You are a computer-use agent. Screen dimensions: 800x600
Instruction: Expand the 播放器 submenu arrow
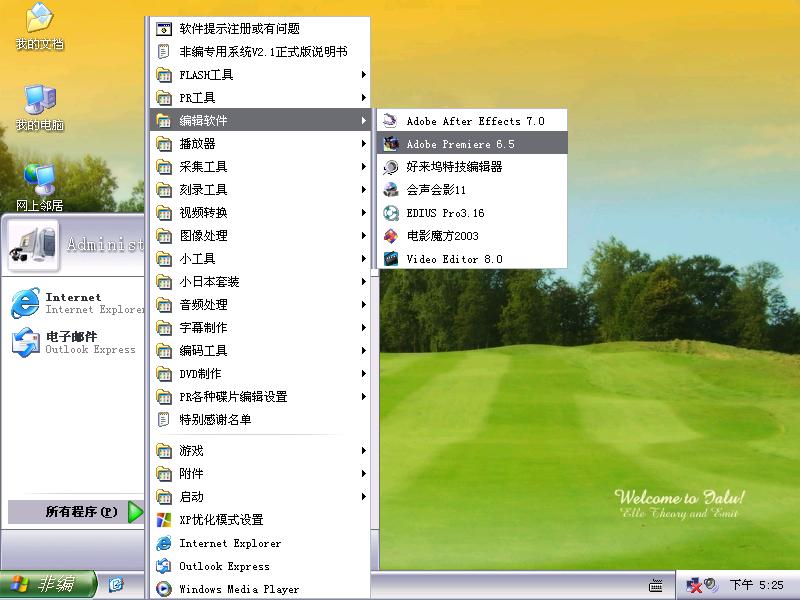363,143
